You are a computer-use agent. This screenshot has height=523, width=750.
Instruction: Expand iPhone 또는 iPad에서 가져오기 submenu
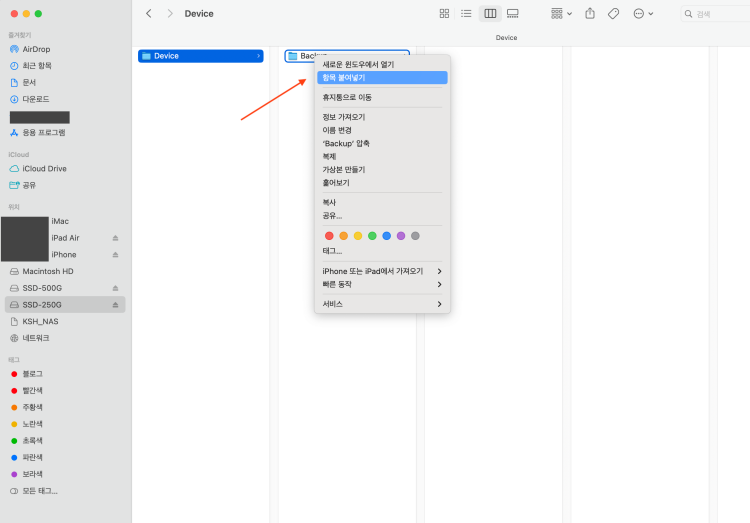pyautogui.click(x=382, y=271)
